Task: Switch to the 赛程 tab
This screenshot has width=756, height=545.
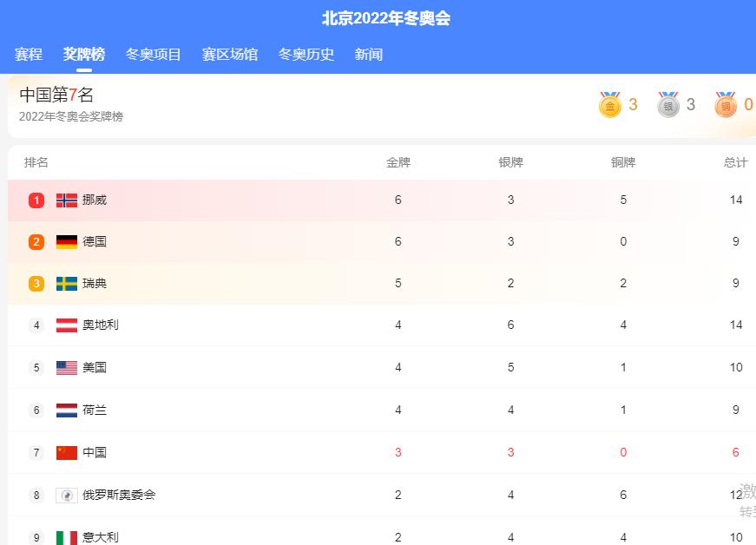Action: [x=29, y=53]
